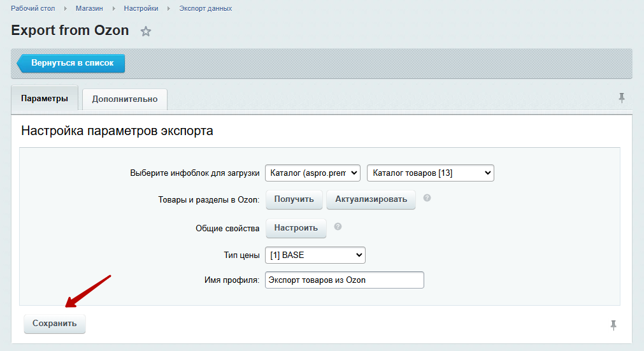Click the pin icon beside the tabs
This screenshot has height=351, width=644.
[622, 97]
